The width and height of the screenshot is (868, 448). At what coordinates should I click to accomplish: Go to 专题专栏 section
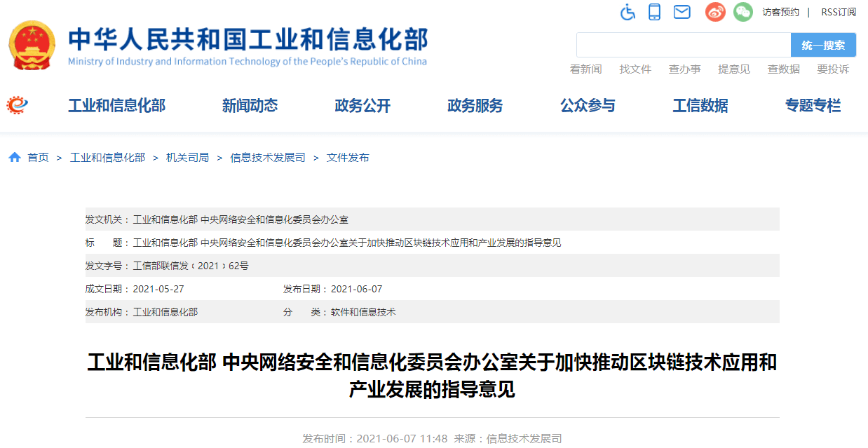click(x=813, y=106)
